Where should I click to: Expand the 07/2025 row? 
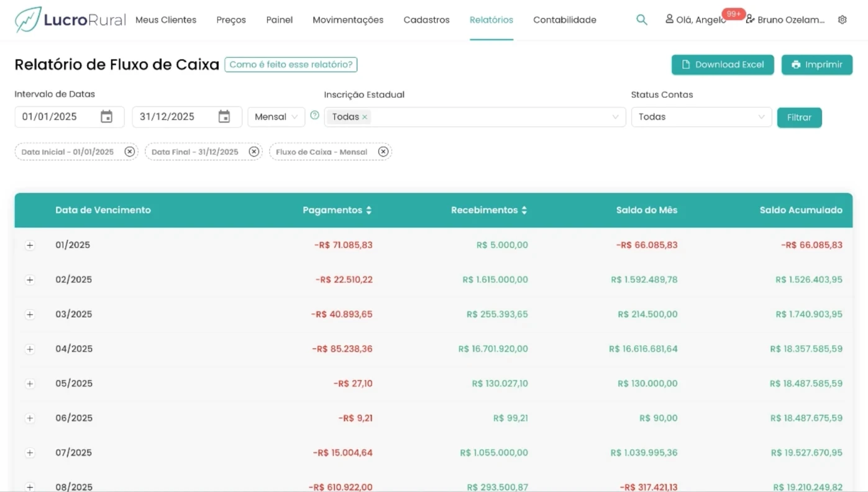(x=30, y=453)
